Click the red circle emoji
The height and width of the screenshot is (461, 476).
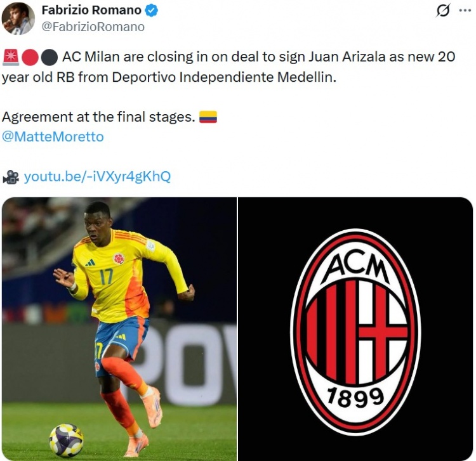[x=30, y=57]
